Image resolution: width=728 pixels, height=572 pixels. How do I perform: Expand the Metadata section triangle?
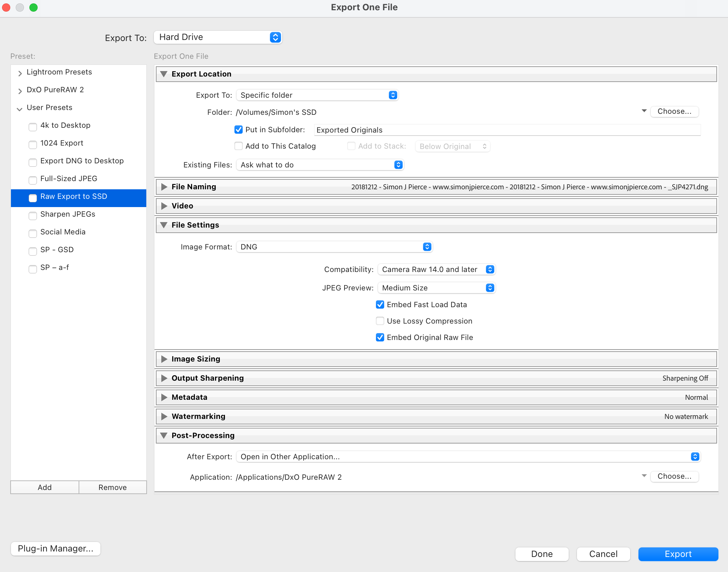click(x=164, y=397)
